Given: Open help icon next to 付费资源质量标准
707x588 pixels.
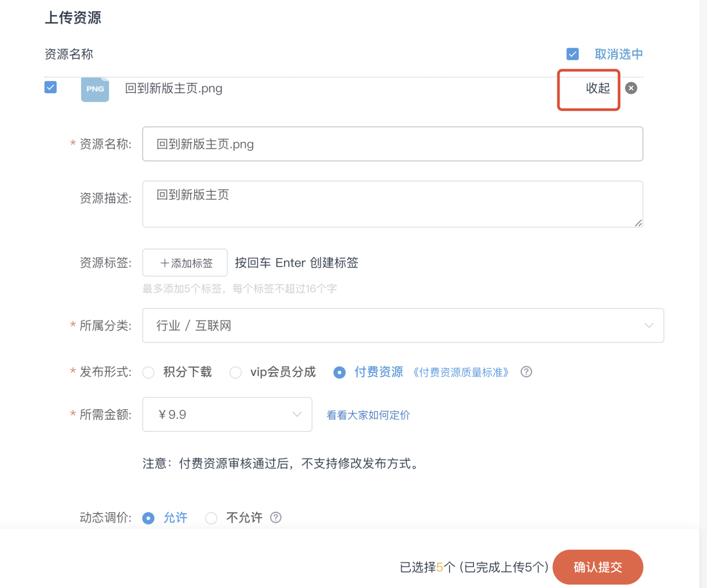Looking at the screenshot, I should [526, 372].
